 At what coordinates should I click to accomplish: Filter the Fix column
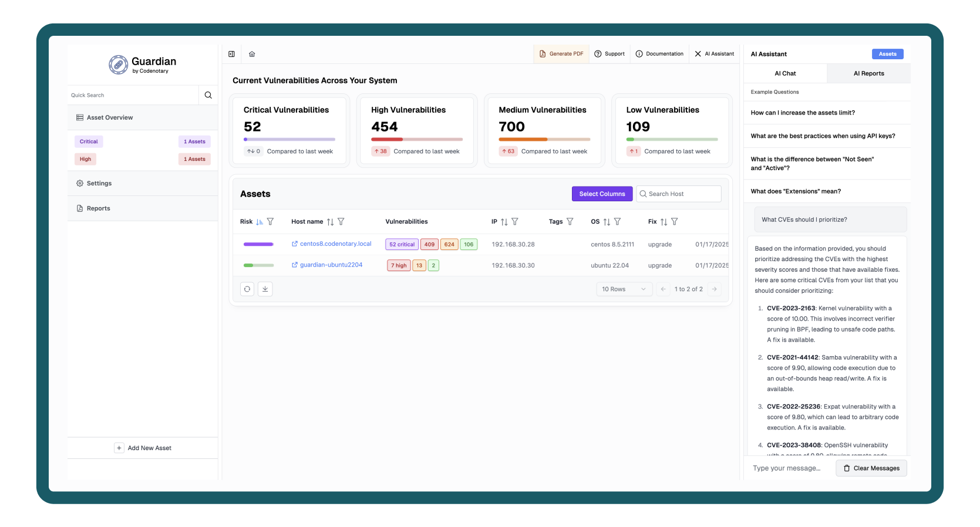click(x=675, y=222)
